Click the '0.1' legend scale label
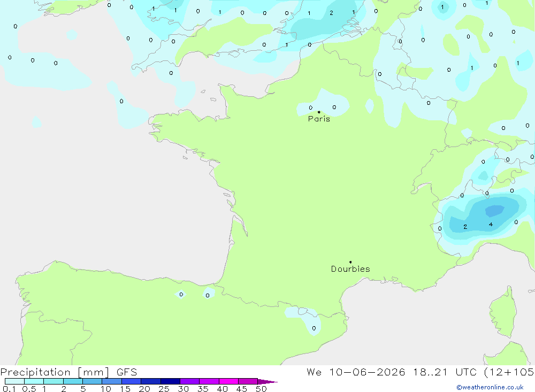The height and width of the screenshot is (392, 535). (x=9, y=389)
